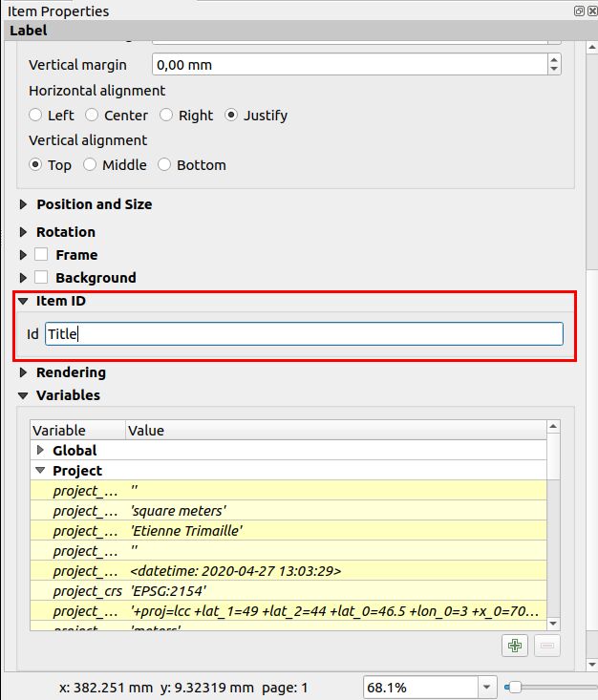598x700 pixels.
Task: Click the Label panel heading
Action: click(28, 31)
